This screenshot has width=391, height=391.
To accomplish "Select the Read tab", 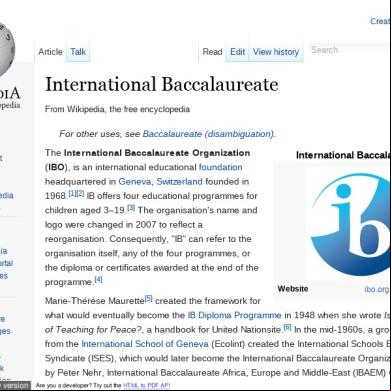I will click(212, 52).
